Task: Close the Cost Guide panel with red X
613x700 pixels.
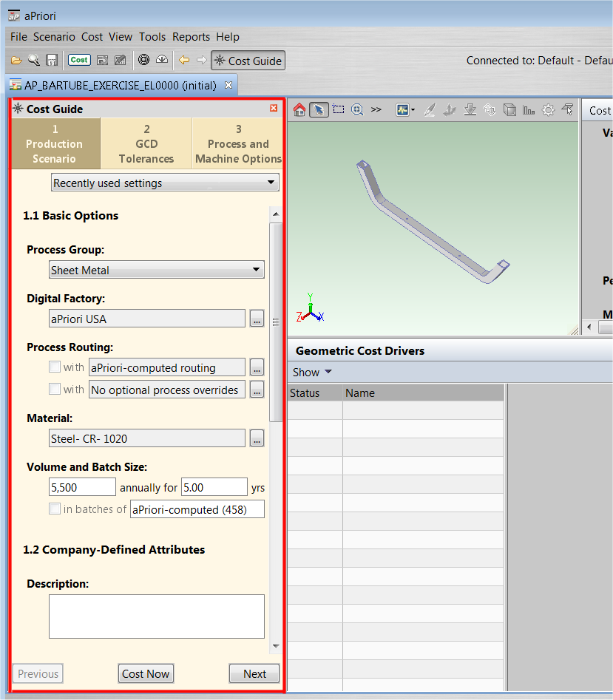Action: click(x=274, y=108)
